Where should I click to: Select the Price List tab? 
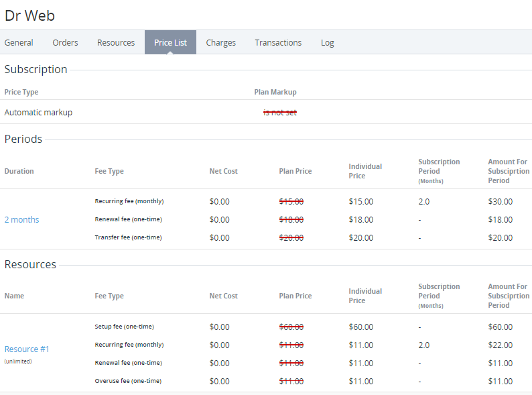point(170,42)
